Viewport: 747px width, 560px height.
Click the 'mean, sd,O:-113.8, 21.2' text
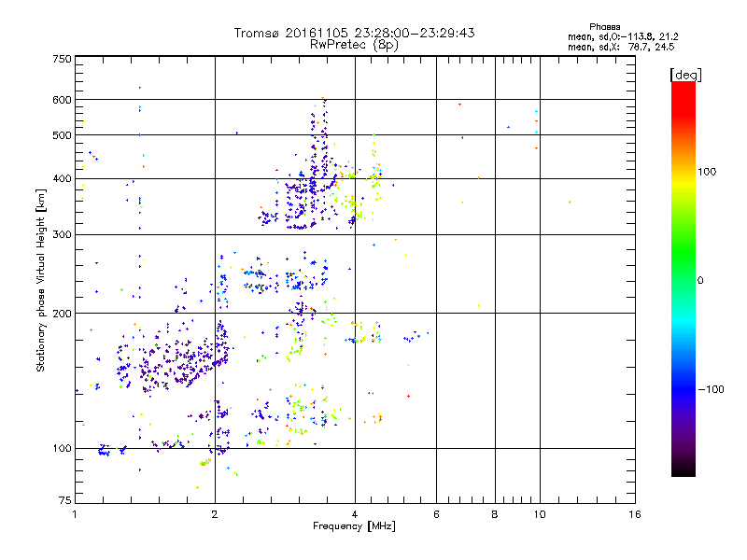click(623, 36)
